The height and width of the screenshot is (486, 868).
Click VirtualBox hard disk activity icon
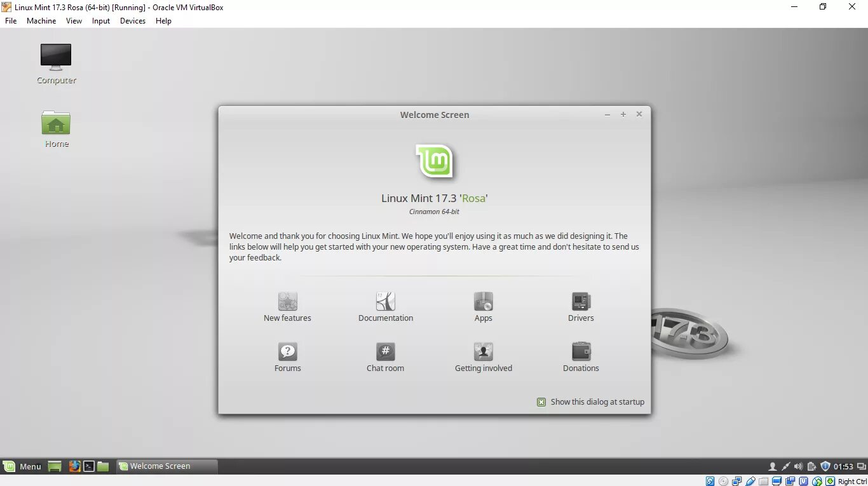click(710, 481)
